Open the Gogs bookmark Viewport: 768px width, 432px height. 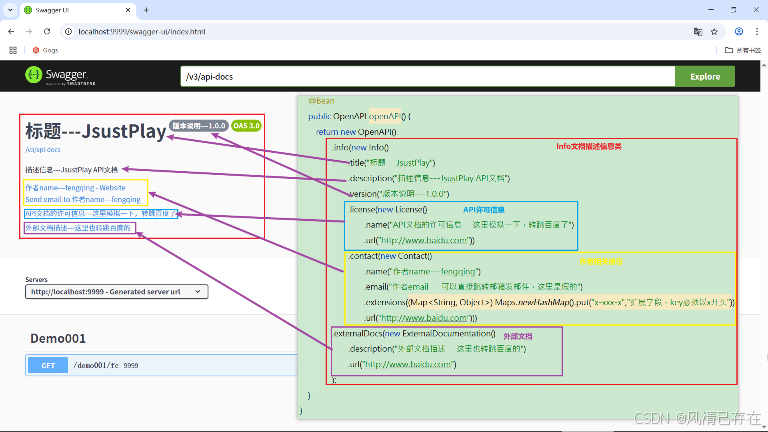point(45,50)
